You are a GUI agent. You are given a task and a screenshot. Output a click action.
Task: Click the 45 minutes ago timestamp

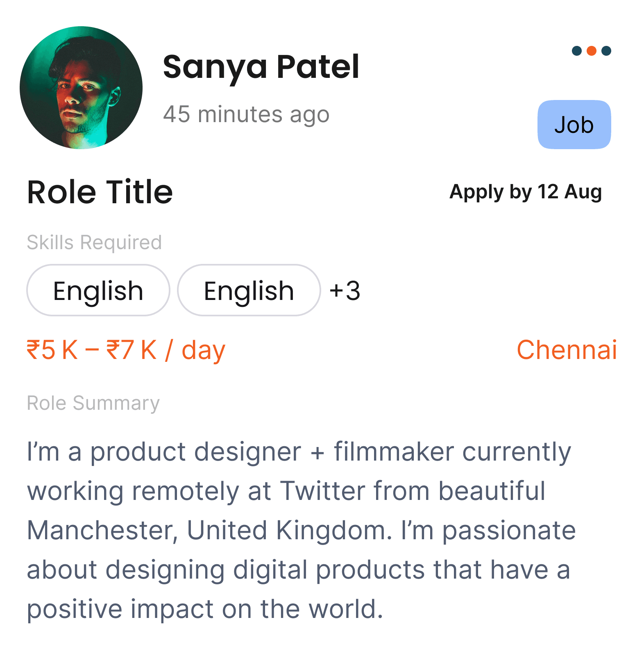246,114
